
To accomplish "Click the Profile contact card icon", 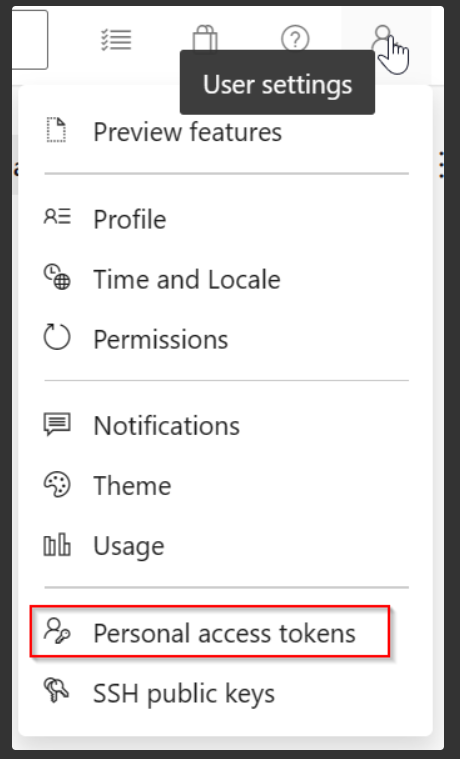I will tap(57, 216).
